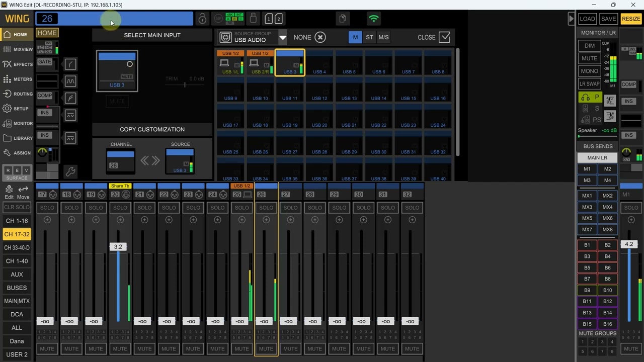Switch to the CH 1-16 layer
The width and height of the screenshot is (644, 362).
coord(17,221)
